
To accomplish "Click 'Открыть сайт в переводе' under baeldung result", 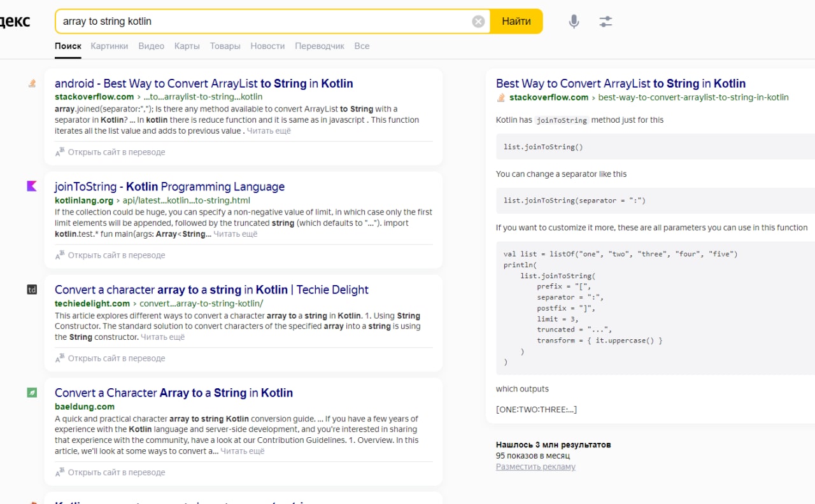I will pos(117,472).
